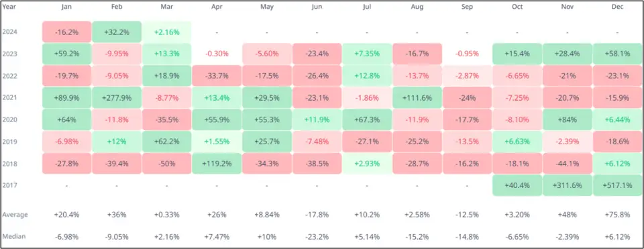Select the Dec column header

617,7
